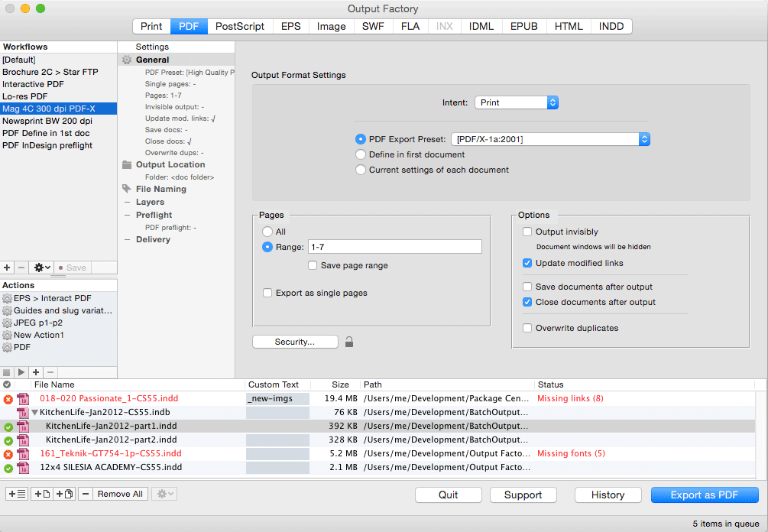Click the add file list icon

[x=17, y=494]
